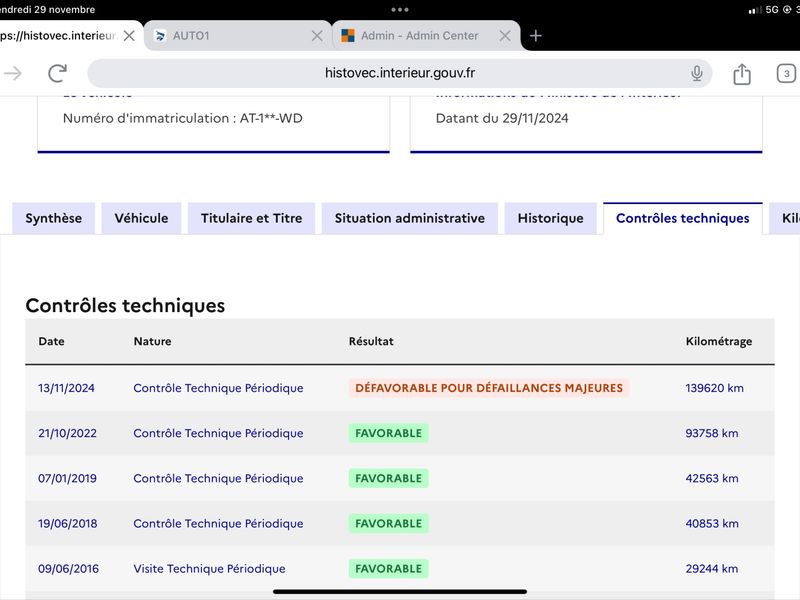Click the 139620 km mileage value
The image size is (800, 600).
click(x=714, y=388)
